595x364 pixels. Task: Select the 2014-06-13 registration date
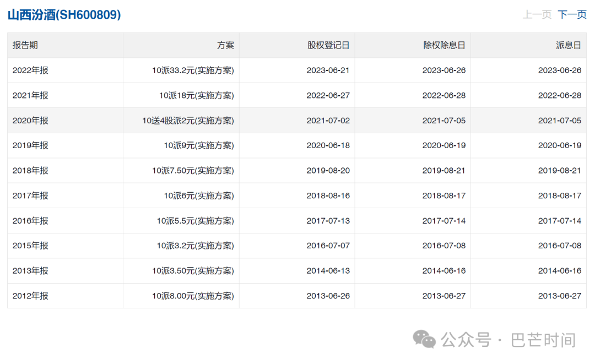(x=328, y=271)
